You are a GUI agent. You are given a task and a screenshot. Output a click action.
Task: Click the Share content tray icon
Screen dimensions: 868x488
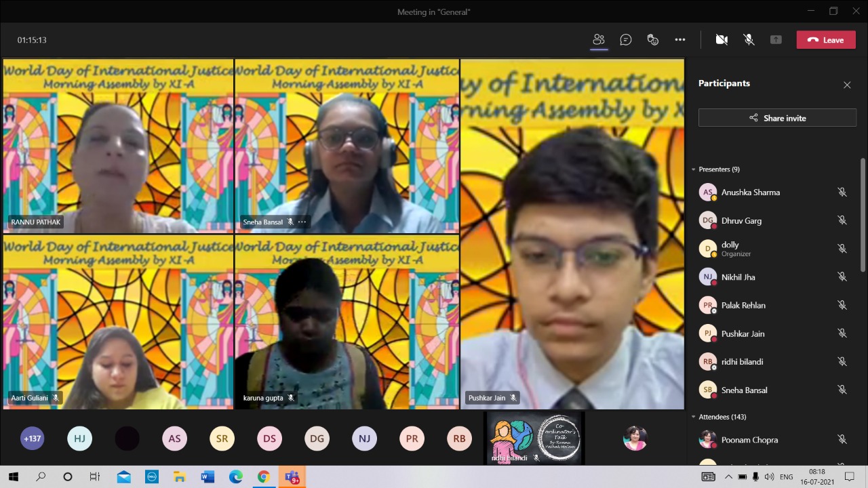[x=776, y=40]
